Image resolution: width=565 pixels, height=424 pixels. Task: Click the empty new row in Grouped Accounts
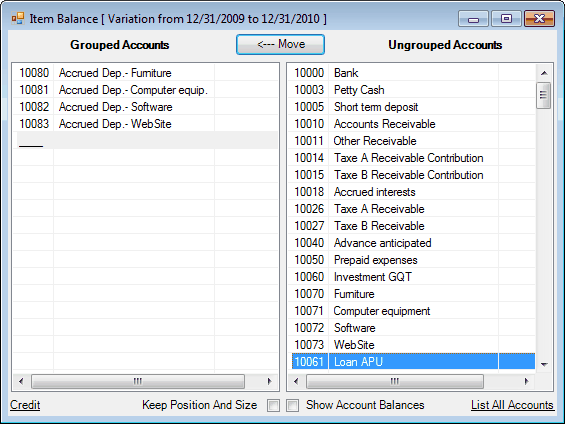click(x=146, y=140)
